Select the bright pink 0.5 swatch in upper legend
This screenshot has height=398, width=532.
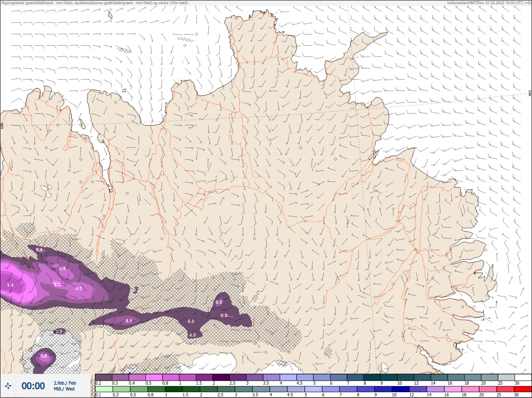(x=154, y=377)
